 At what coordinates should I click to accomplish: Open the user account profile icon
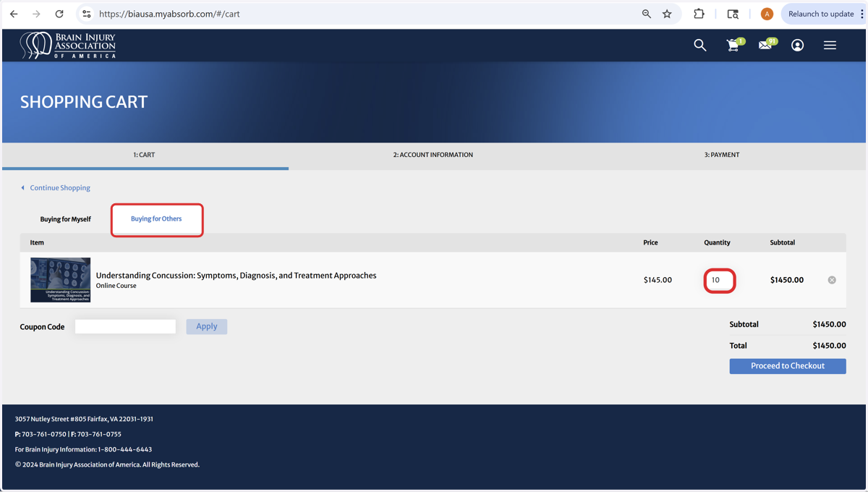point(797,45)
